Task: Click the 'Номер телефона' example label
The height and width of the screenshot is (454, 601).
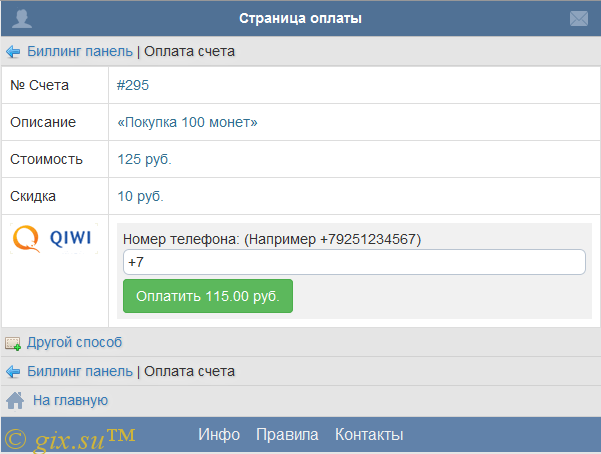Action: tap(272, 239)
